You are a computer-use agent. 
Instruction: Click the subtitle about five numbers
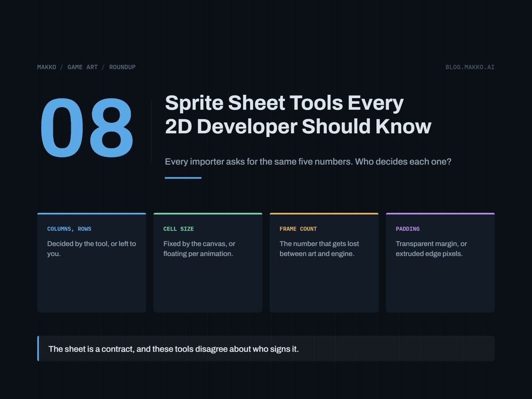tap(308, 161)
